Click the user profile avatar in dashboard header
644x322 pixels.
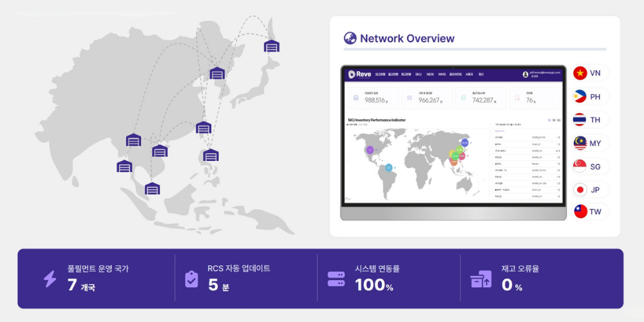[526, 74]
